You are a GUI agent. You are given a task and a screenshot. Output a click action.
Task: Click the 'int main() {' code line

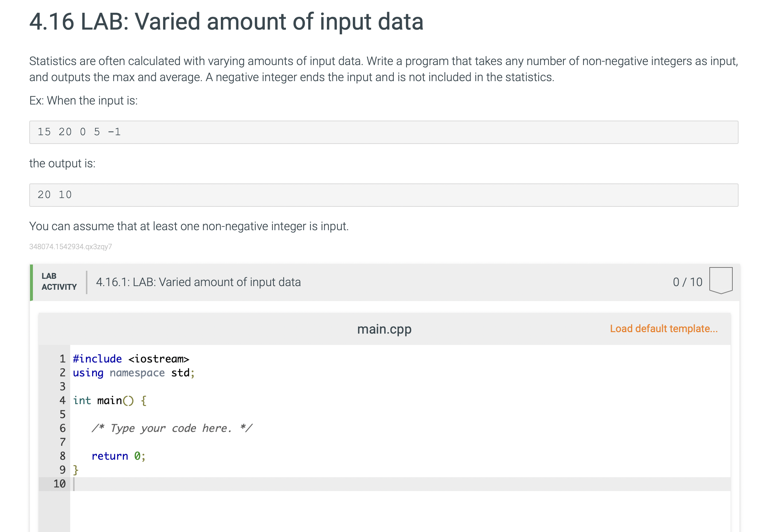click(110, 400)
